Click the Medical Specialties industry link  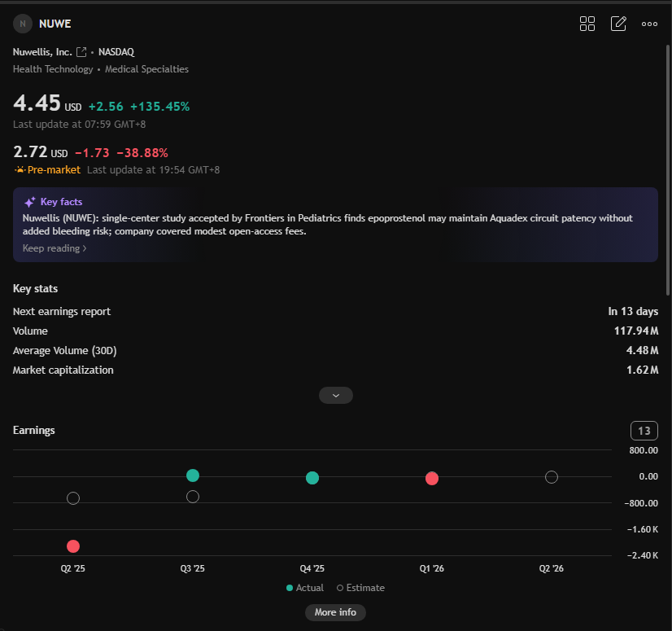click(146, 69)
